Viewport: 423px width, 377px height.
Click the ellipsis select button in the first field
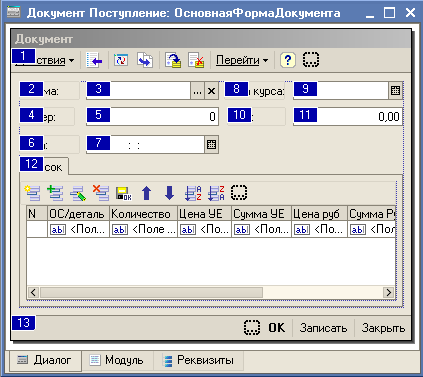coord(197,91)
